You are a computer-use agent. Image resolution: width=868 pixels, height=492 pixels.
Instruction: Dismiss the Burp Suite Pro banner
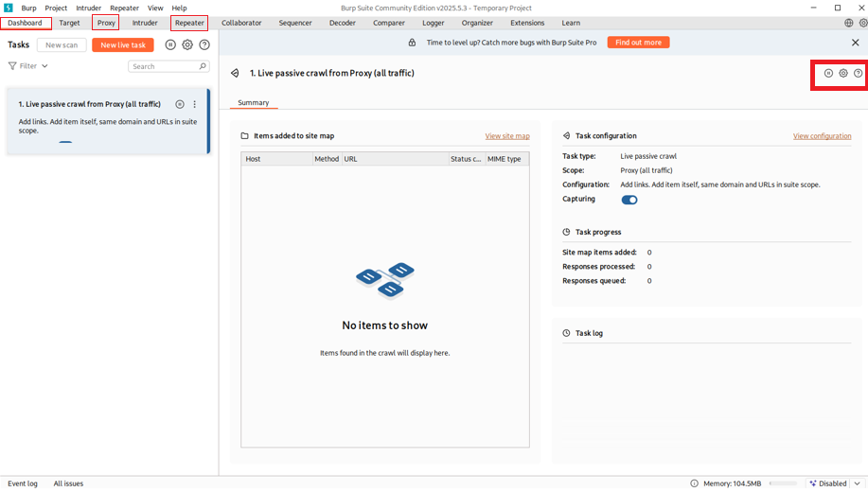point(856,42)
